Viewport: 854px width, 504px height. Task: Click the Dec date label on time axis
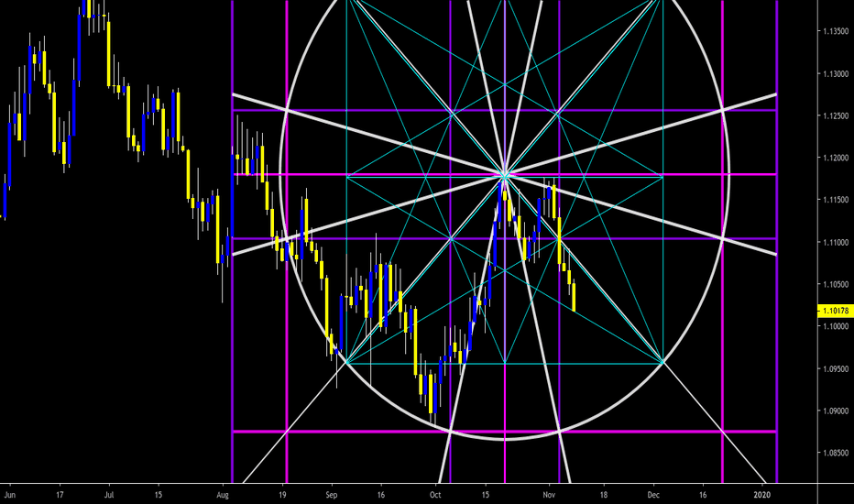(653, 495)
